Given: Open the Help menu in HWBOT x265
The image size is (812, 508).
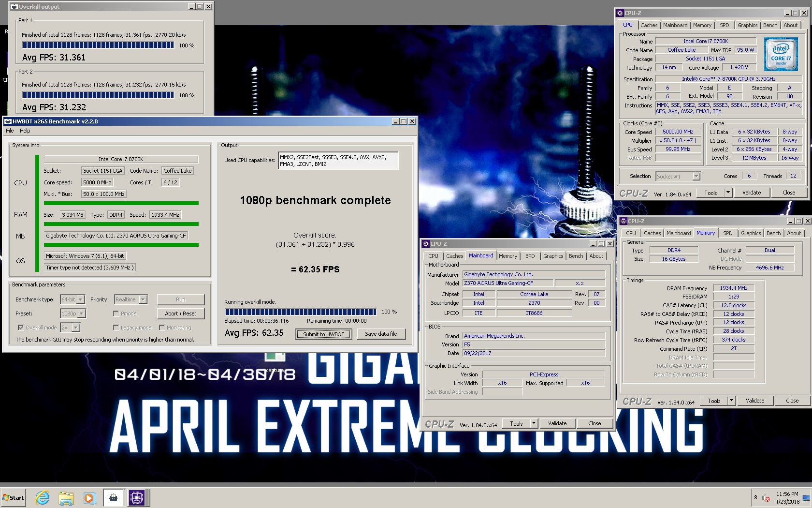Looking at the screenshot, I should click(25, 131).
